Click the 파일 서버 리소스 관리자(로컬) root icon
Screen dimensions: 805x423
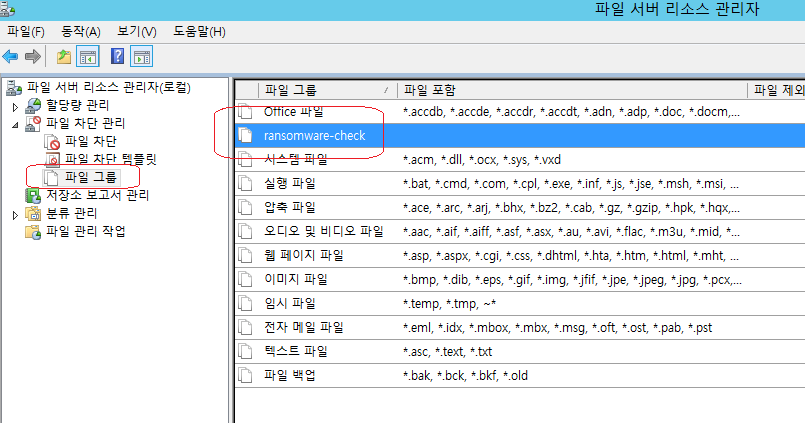pos(13,88)
